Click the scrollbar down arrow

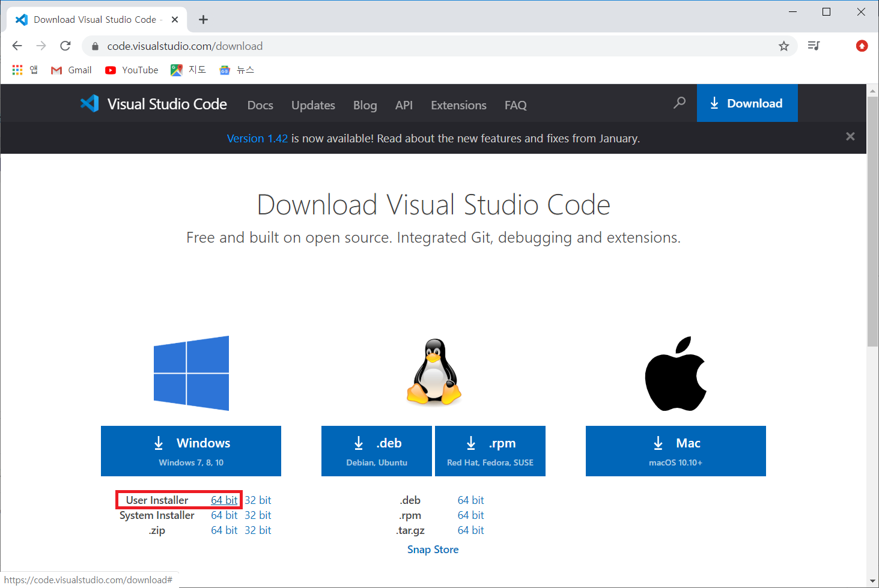(872, 581)
